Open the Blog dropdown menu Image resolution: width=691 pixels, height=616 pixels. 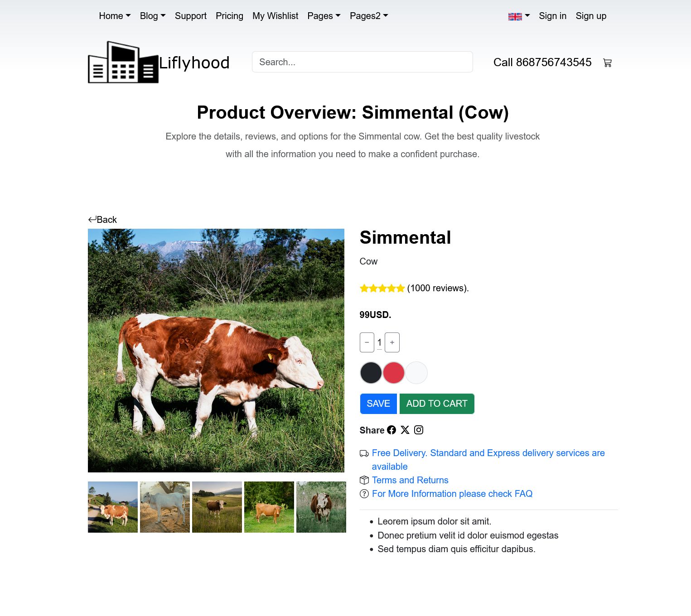(x=153, y=16)
